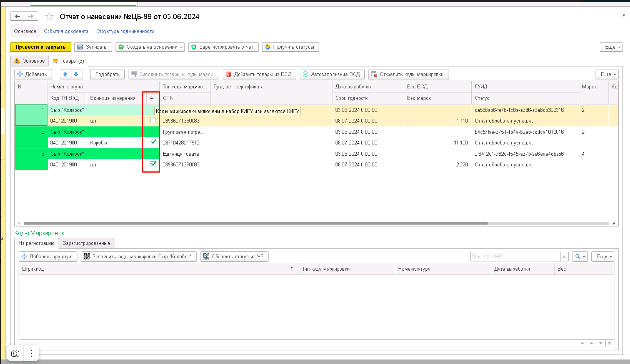The image size is (630, 364).
Task: Click Дата выработки header in codes list
Action: coord(523,269)
